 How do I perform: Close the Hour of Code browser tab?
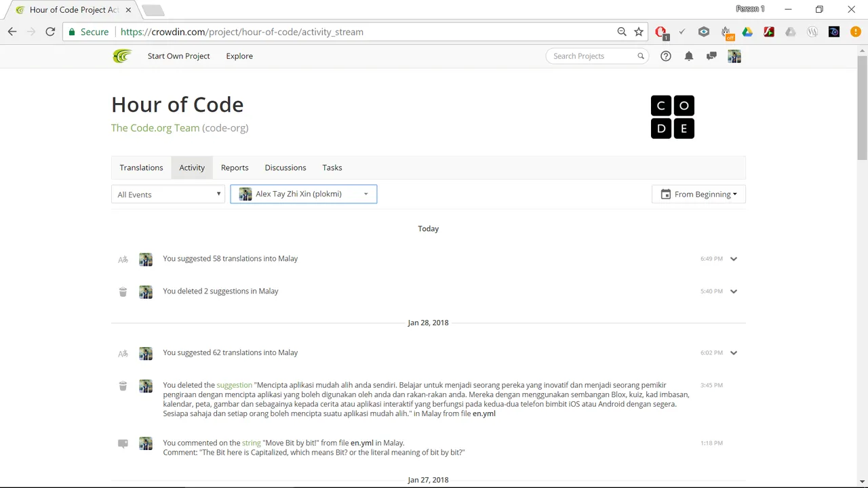128,10
